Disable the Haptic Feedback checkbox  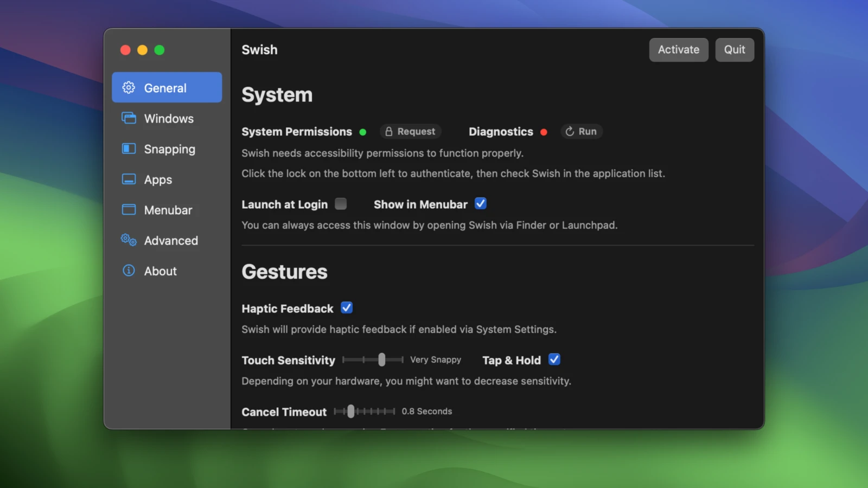347,308
